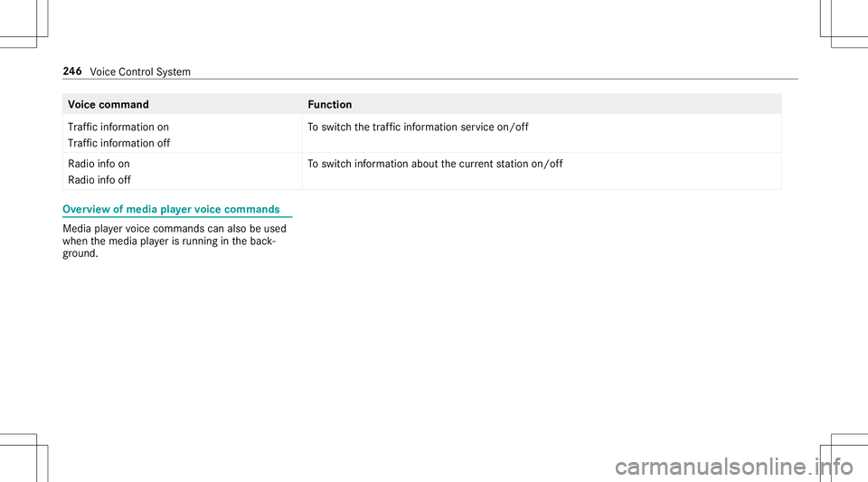Select the Traffic information off command
This screenshot has height=482, width=868.
click(x=118, y=143)
